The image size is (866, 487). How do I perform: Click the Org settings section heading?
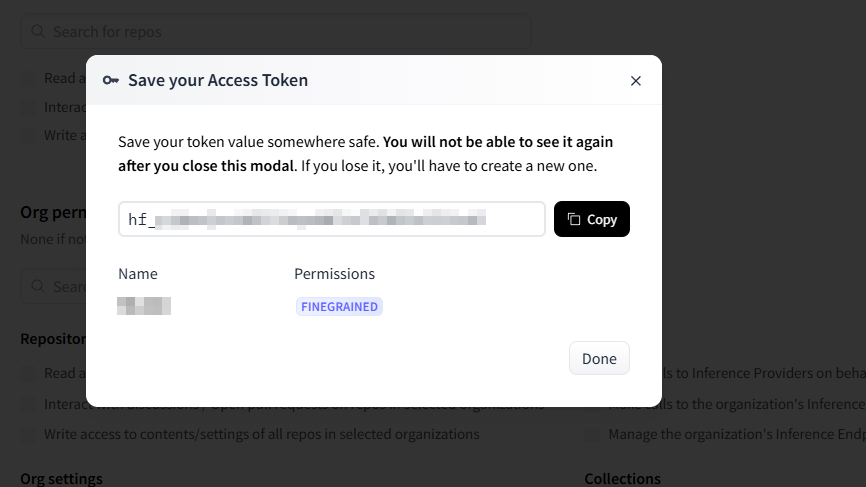tap(61, 479)
